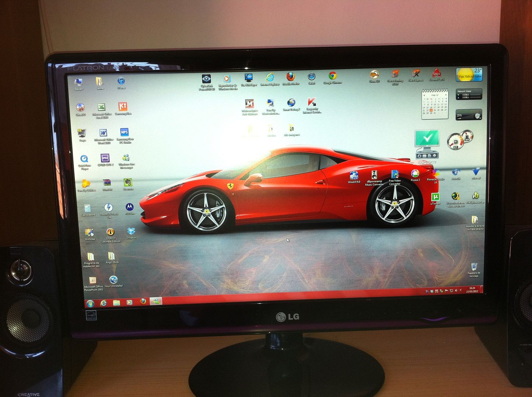532x397 pixels.
Task: Open CyberLink PowerDVD 10 shortcut
Action: click(206, 79)
